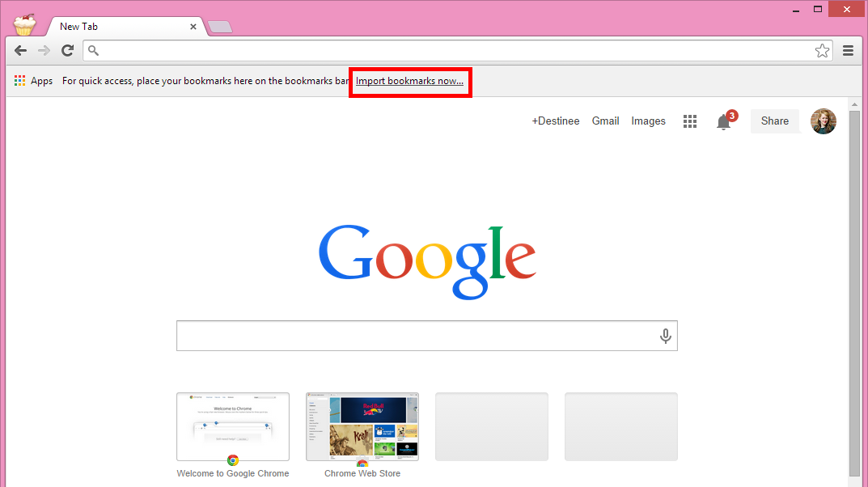Open the Apps shortcut in bookmarks bar
Screen dimensions: 868x487
33,81
